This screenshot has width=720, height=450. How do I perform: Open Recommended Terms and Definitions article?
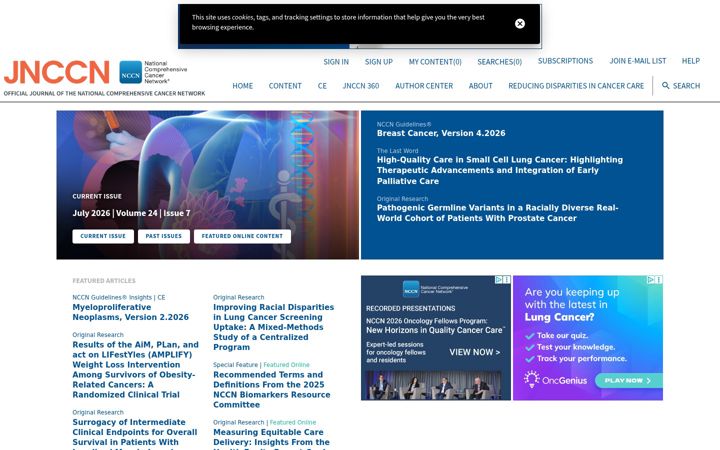pos(271,389)
